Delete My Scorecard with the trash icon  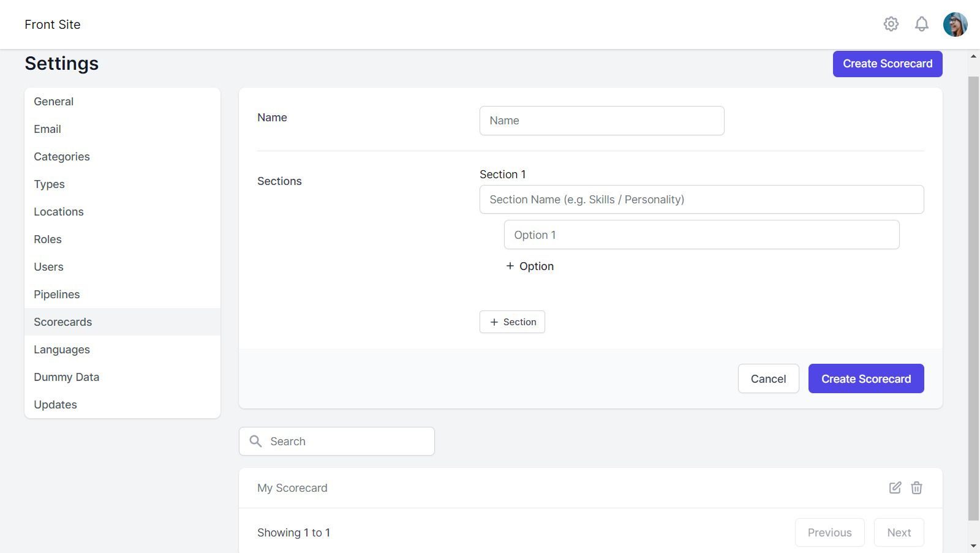tap(916, 488)
